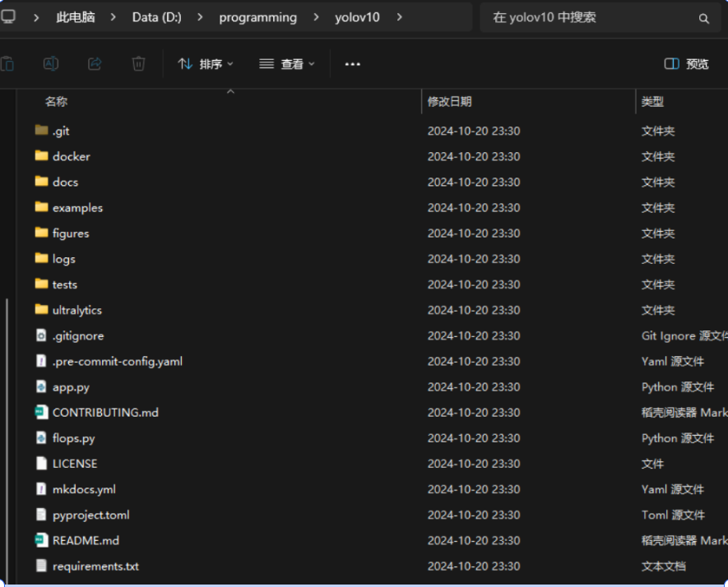Click the README.md file icon
Image resolution: width=728 pixels, height=587 pixels.
tap(41, 540)
